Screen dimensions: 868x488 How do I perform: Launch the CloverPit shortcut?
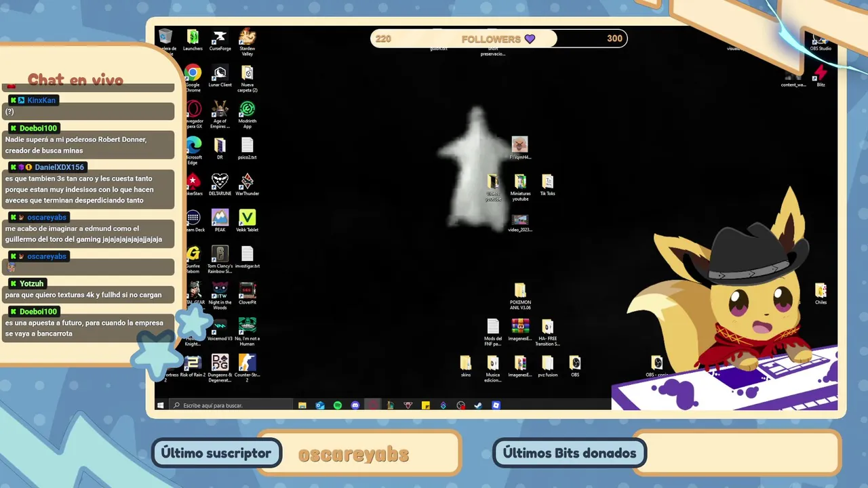click(247, 293)
